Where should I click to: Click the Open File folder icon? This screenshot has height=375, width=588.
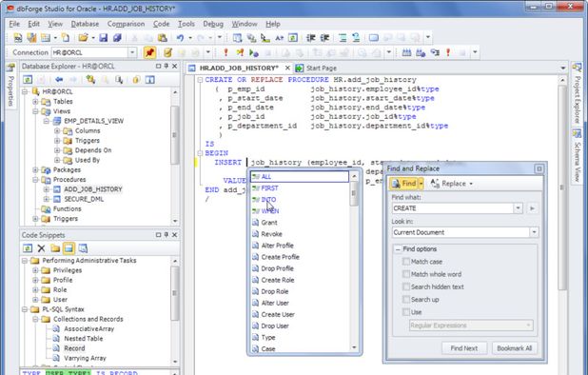pos(83,38)
